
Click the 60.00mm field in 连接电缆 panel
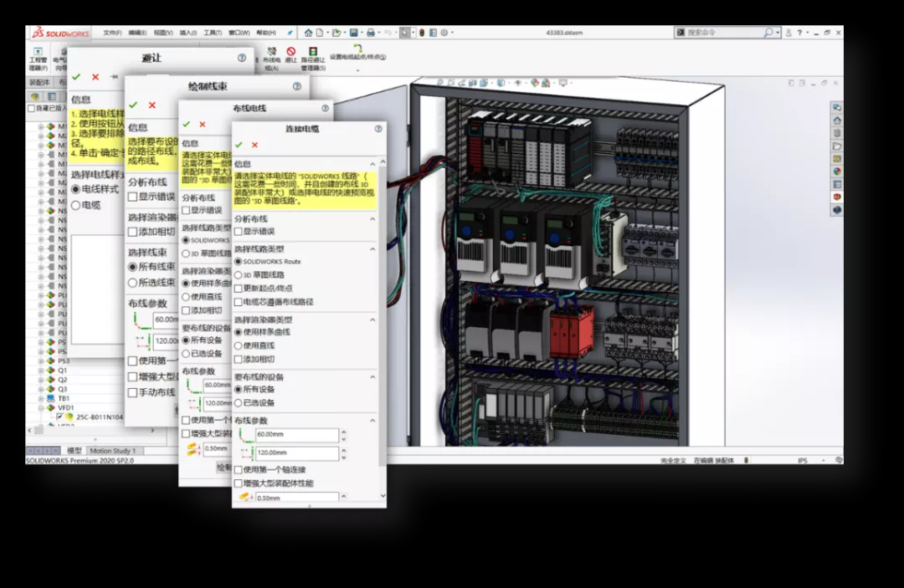tap(296, 435)
